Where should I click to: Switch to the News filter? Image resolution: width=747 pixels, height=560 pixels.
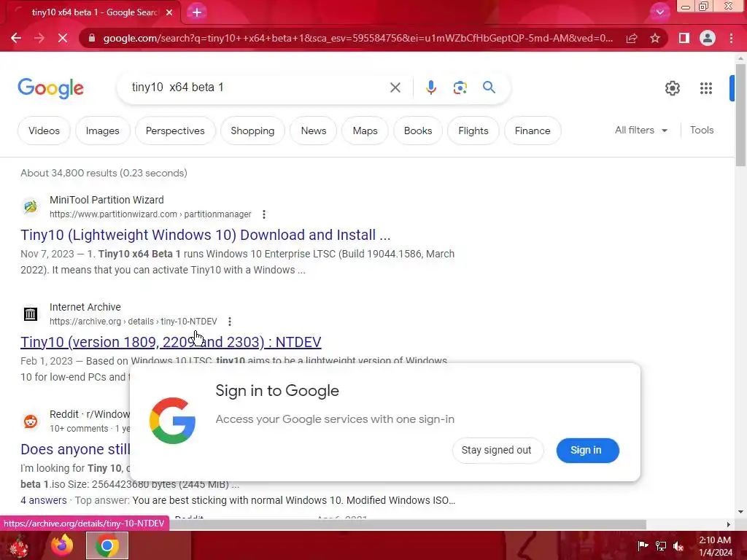coord(314,131)
